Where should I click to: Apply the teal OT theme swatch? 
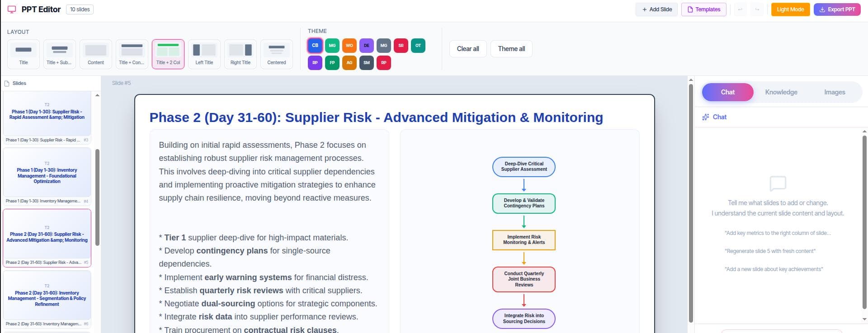coord(418,45)
